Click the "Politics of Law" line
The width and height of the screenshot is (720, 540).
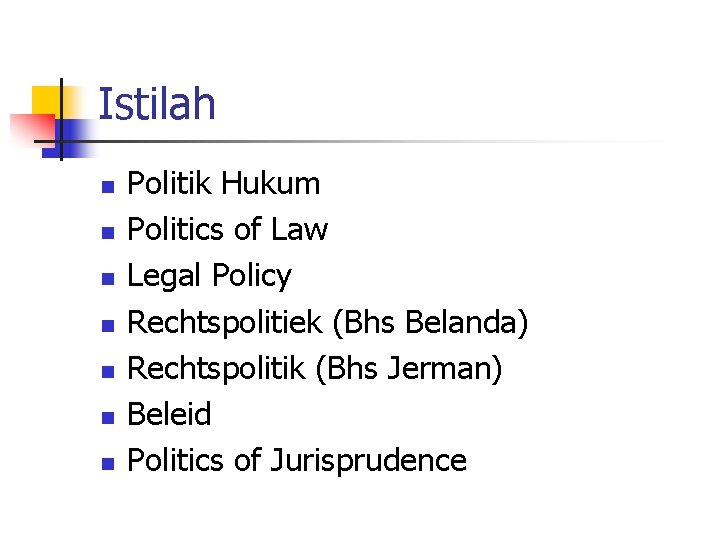(x=228, y=229)
